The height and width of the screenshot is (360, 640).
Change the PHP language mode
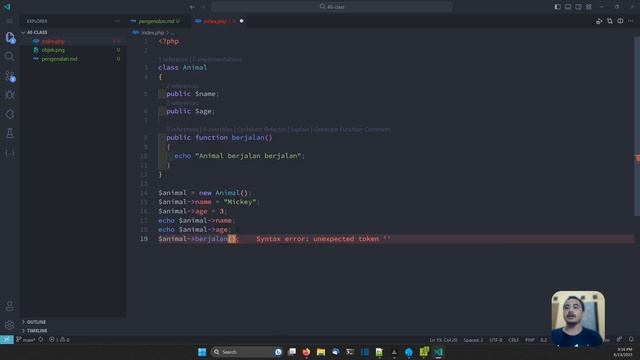[529, 340]
